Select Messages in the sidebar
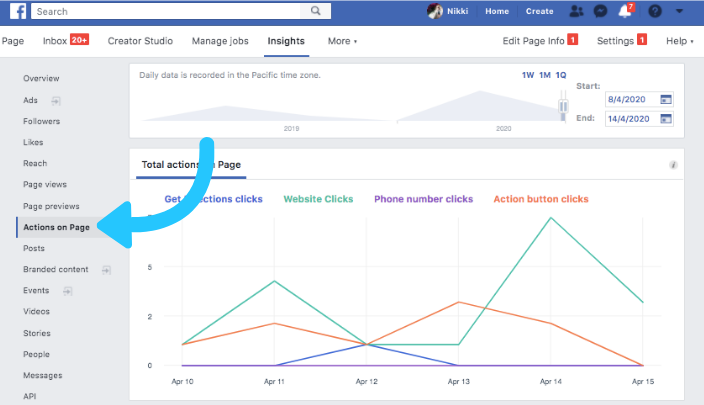This screenshot has width=704, height=405. (43, 375)
